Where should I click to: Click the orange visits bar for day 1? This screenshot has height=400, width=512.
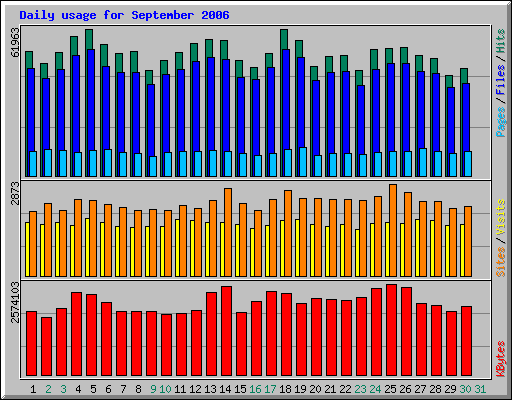(33, 244)
